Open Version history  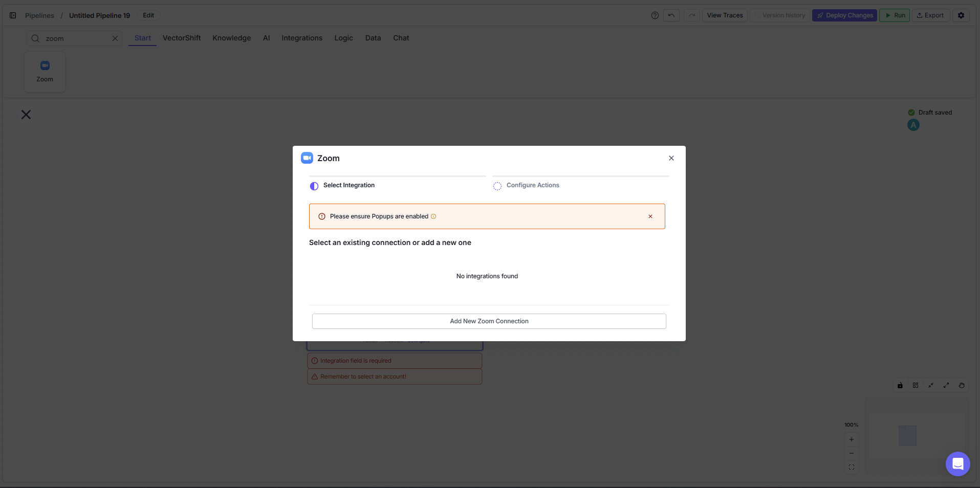(780, 15)
